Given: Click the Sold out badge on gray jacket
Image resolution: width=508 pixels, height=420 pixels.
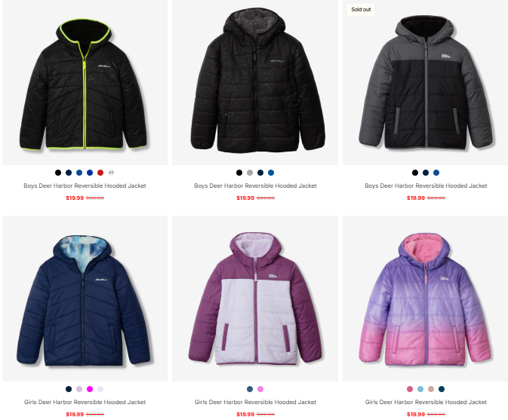Looking at the screenshot, I should pyautogui.click(x=361, y=9).
